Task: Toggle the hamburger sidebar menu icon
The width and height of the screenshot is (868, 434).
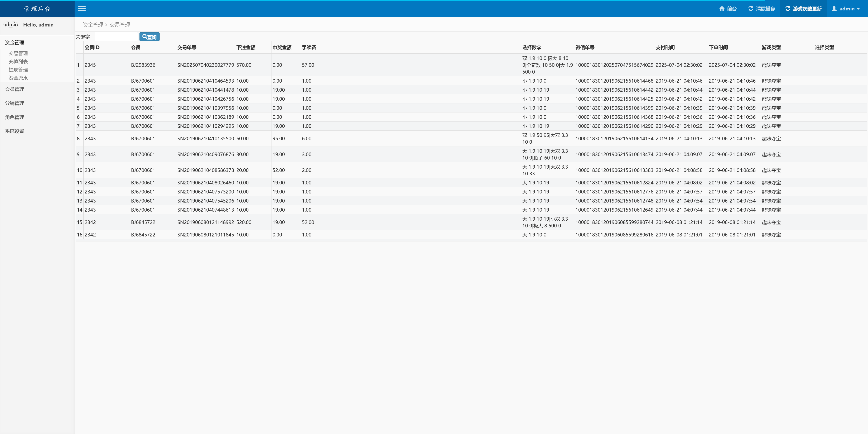Action: tap(82, 9)
